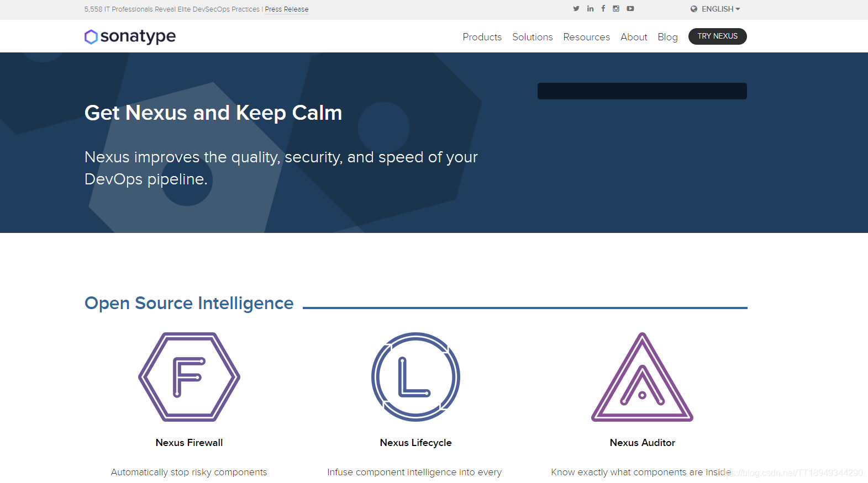This screenshot has width=868, height=483.
Task: Open the Press Release link
Action: 287,9
